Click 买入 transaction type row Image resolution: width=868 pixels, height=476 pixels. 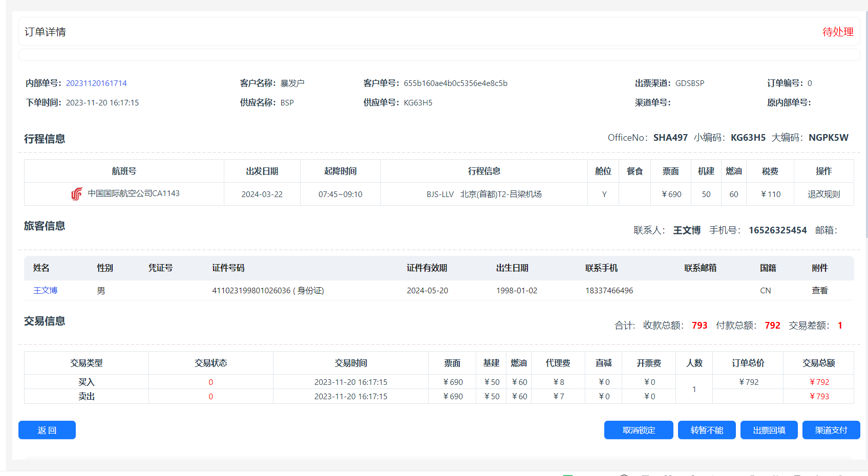[x=87, y=382]
